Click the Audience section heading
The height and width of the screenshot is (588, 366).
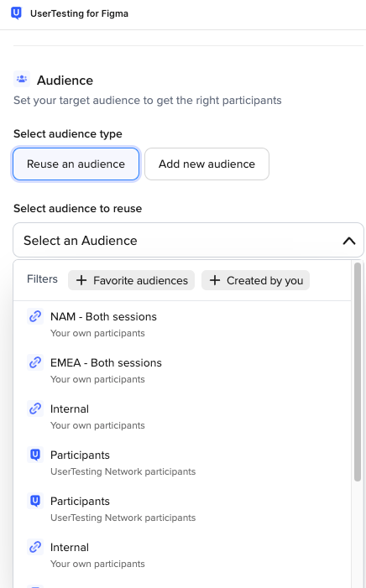pos(65,81)
